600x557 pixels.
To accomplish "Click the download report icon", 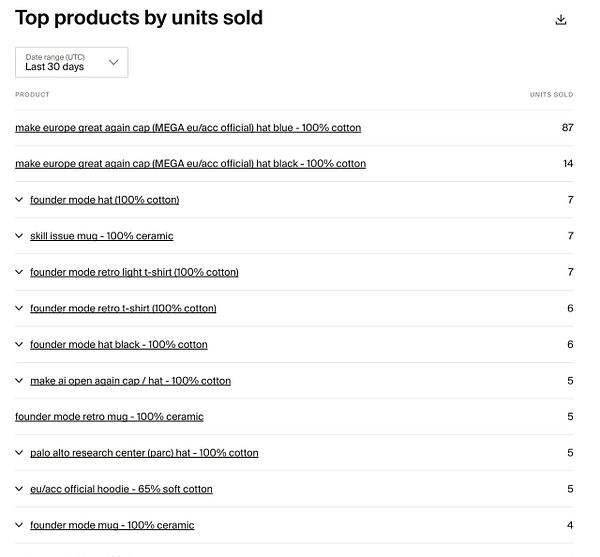I will 561,20.
